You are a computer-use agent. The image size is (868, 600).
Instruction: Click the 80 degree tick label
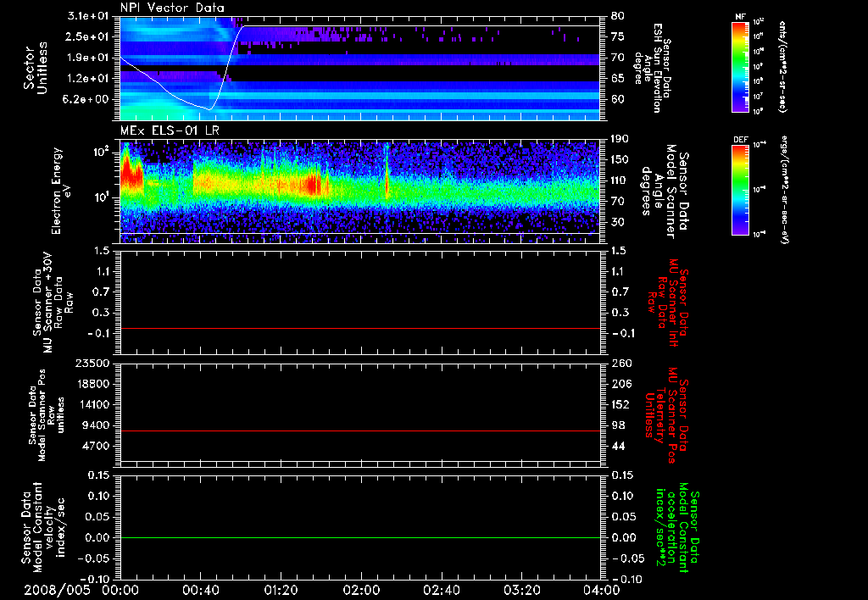618,16
